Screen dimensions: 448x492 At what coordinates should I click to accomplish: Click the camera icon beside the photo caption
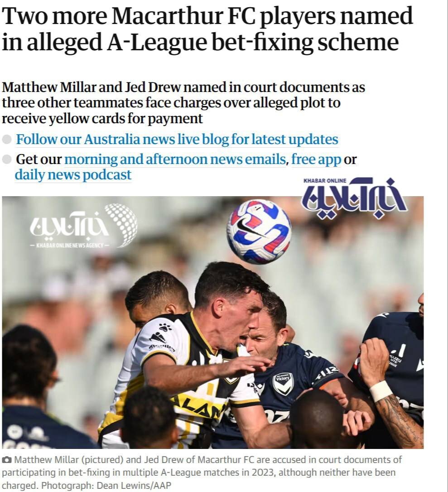tap(7, 460)
